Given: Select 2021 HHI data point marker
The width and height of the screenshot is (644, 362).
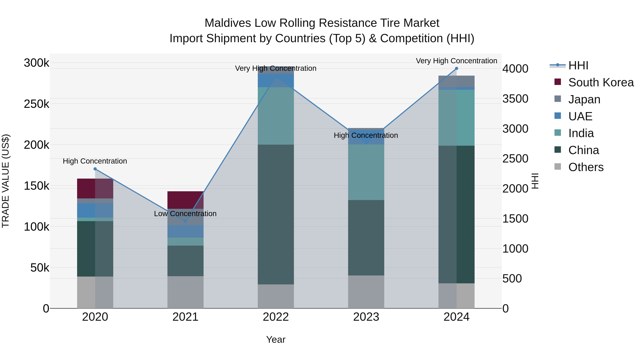Looking at the screenshot, I should click(186, 221).
